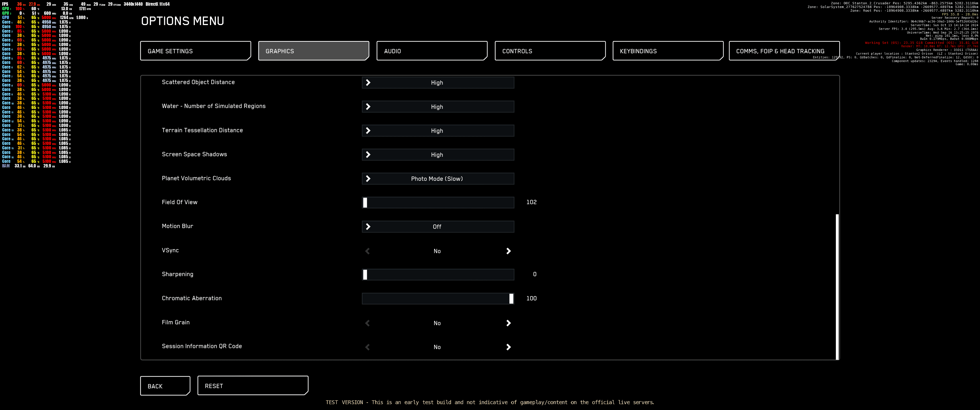Screen dimensions: 980x410
Task: Open Terrain Tessellation Distance High dropdown
Action: pos(438,131)
